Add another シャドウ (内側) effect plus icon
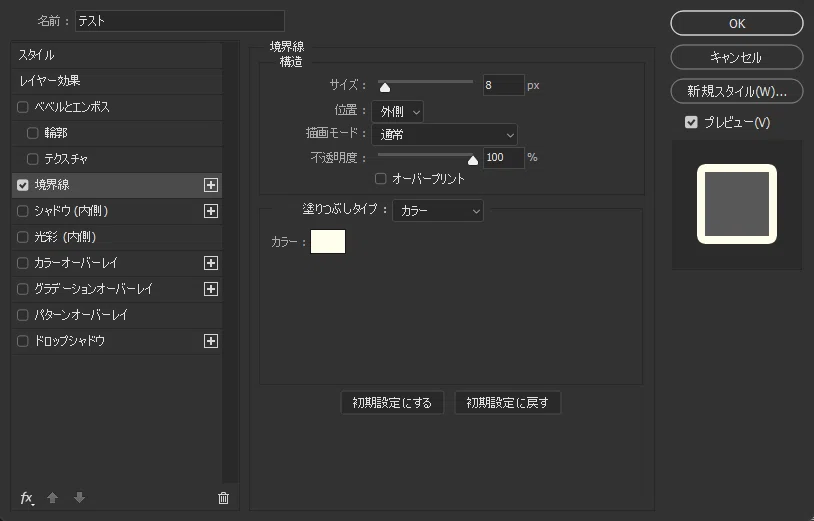814x521 pixels. click(211, 211)
